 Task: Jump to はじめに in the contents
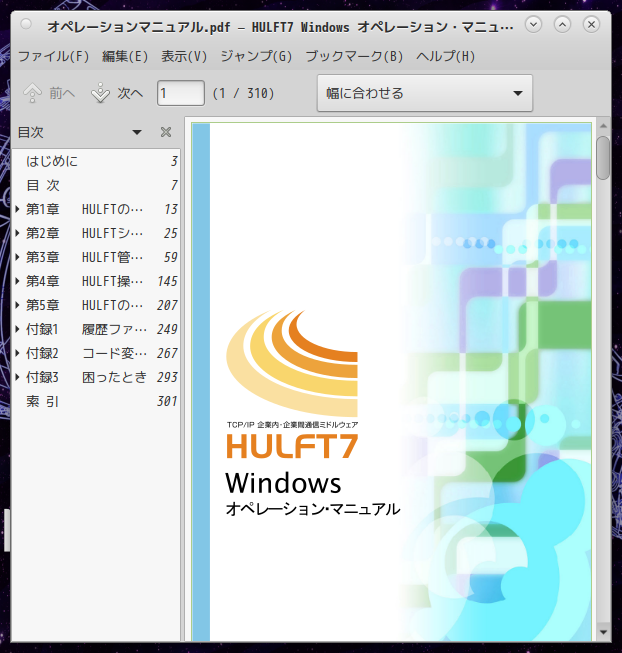(x=96, y=161)
